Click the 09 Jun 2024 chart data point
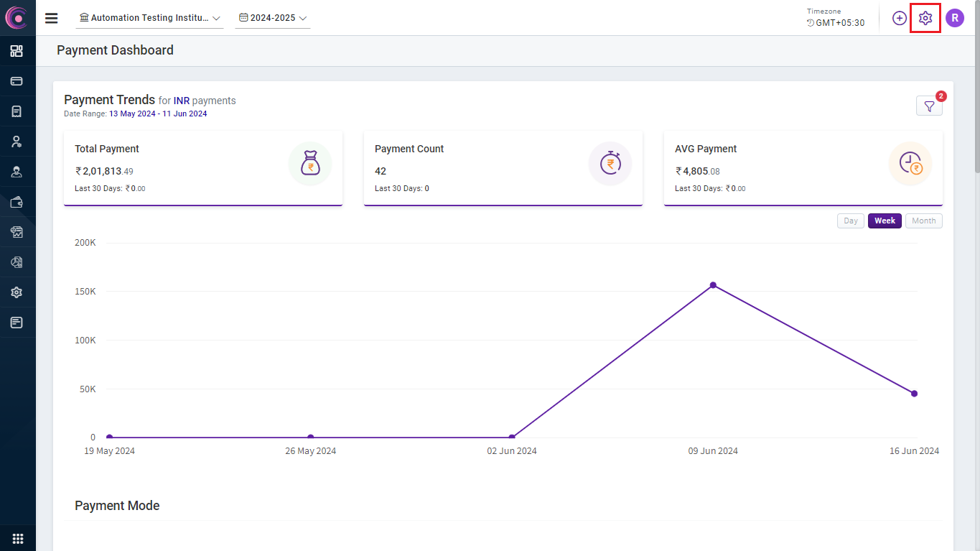This screenshot has height=551, width=980. (x=713, y=285)
